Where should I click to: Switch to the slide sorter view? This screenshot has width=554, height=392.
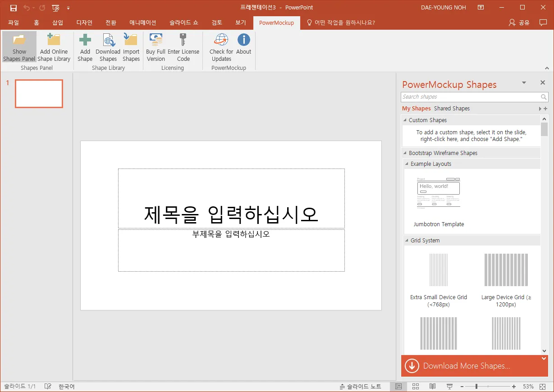[416, 387]
